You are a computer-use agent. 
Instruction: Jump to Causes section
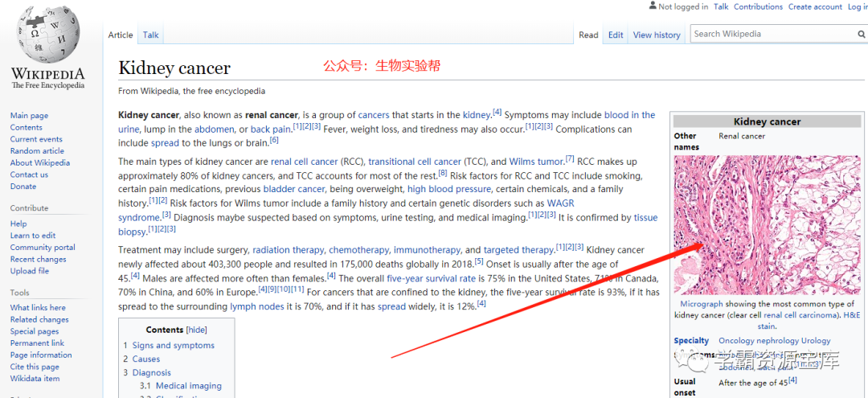pyautogui.click(x=146, y=359)
